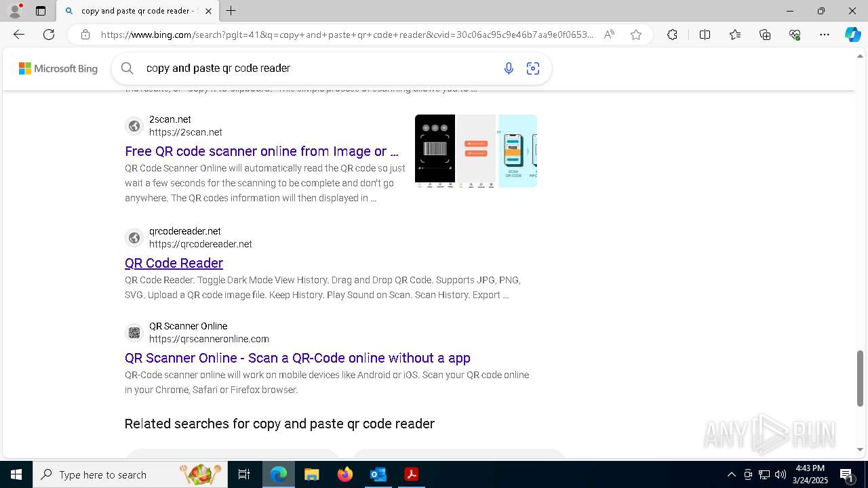Click the https://2scan.net URL
This screenshot has height=488, width=868.
(x=186, y=132)
